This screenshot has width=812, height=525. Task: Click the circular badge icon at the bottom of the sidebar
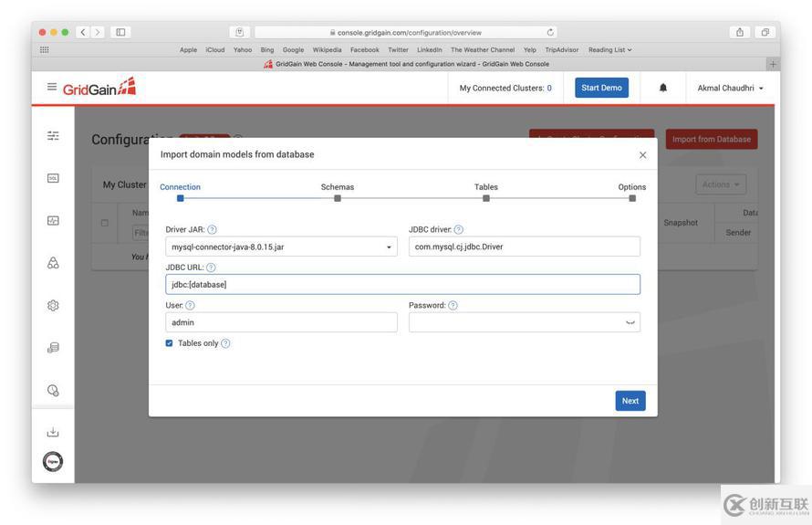click(53, 462)
